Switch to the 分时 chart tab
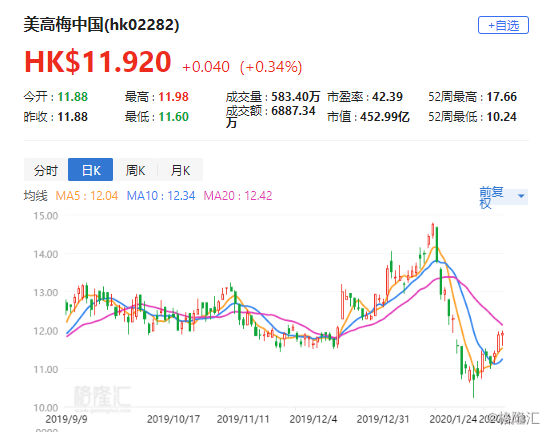The image size is (547, 432). [x=46, y=170]
